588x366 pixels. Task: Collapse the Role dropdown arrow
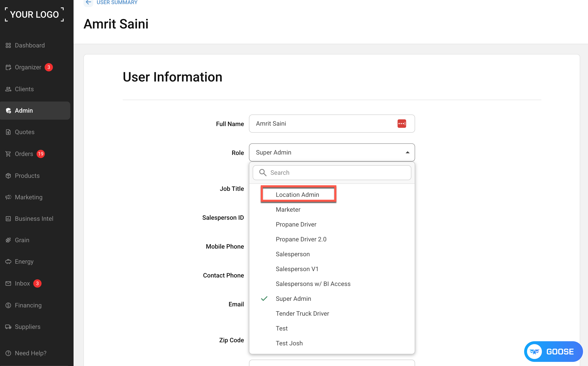pyautogui.click(x=407, y=152)
